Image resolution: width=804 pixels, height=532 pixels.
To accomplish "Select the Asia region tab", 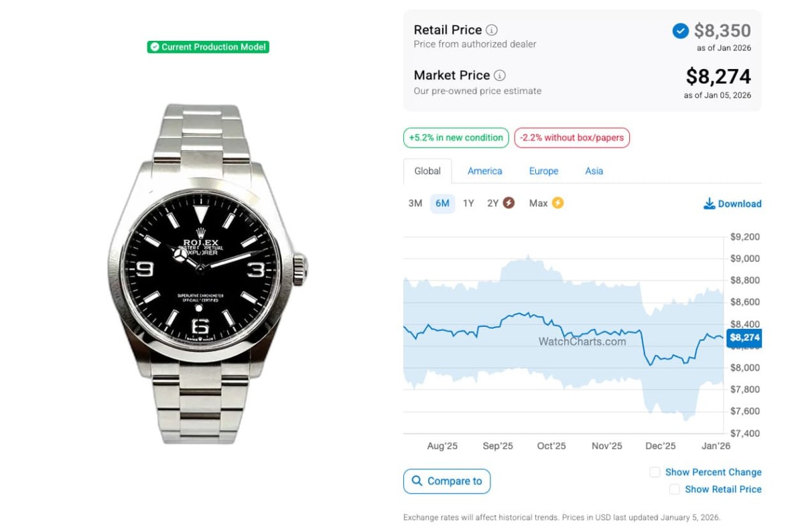I will coord(594,171).
